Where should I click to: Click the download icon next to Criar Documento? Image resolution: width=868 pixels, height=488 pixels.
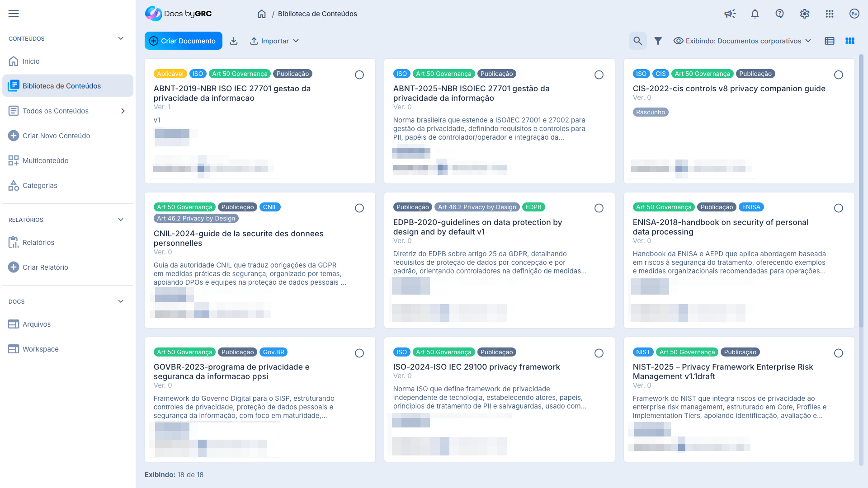[234, 41]
